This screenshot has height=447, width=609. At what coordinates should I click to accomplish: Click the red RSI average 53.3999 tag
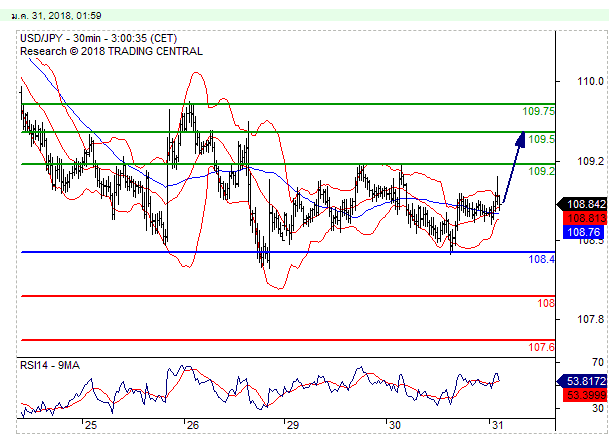click(x=582, y=396)
